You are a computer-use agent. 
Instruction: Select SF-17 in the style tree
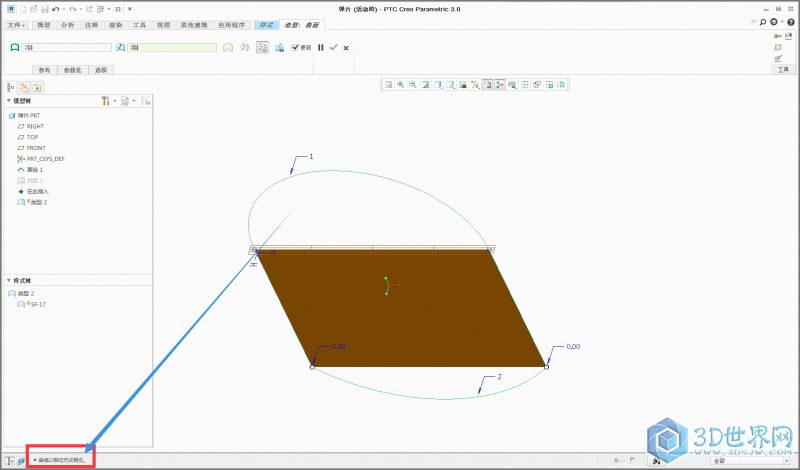(32, 305)
